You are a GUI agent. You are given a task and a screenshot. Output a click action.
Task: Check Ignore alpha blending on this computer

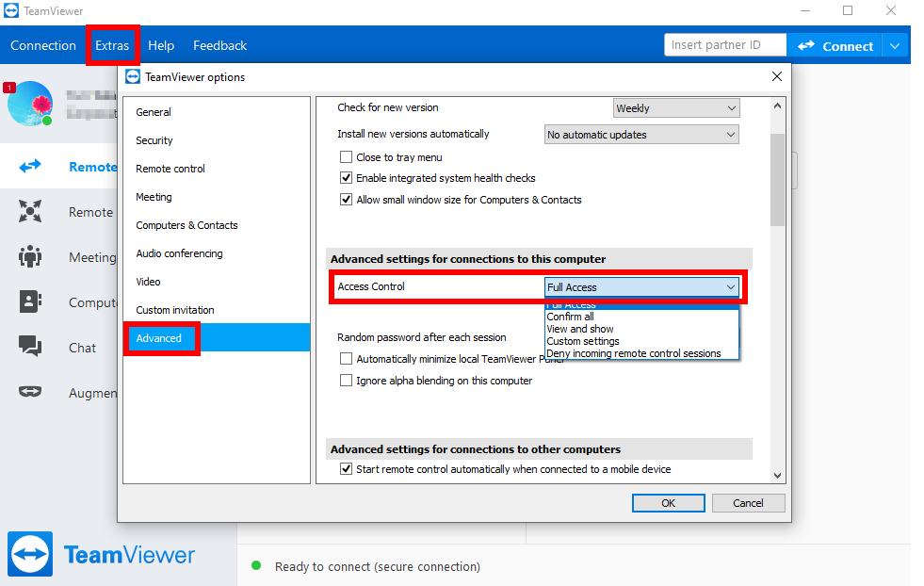pos(346,381)
